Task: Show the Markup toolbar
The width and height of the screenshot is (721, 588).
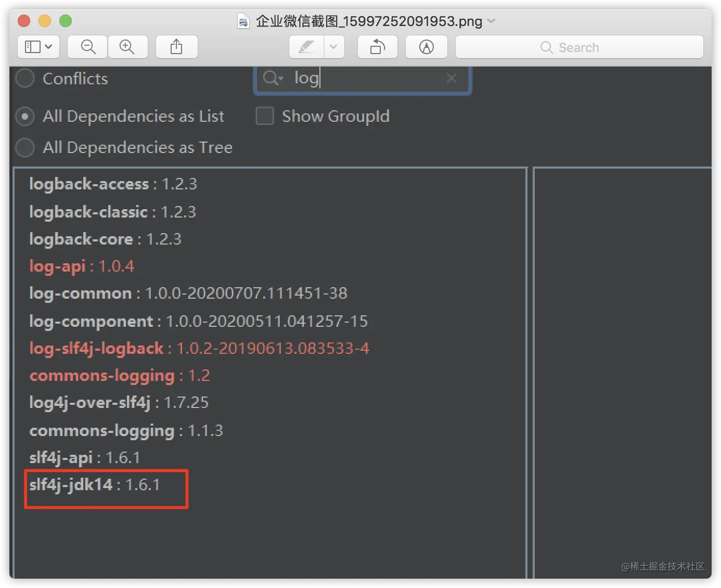Action: pos(426,47)
